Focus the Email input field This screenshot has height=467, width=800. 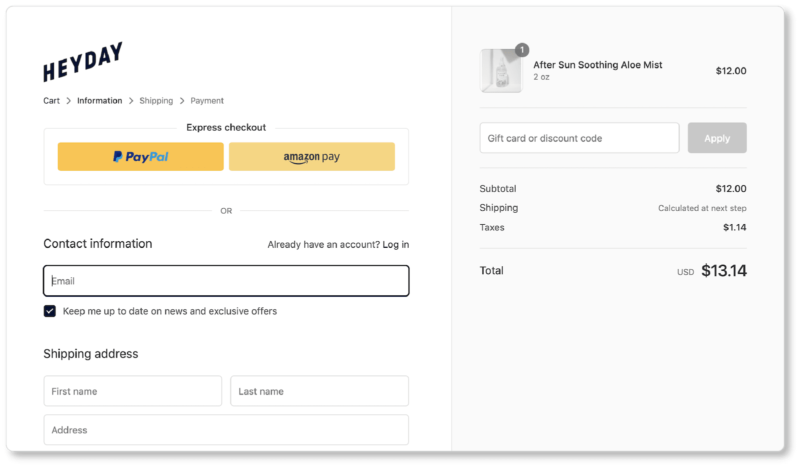(x=226, y=281)
